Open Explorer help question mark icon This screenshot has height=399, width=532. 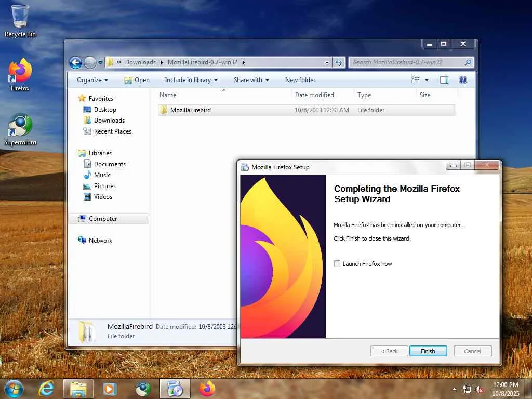click(462, 80)
